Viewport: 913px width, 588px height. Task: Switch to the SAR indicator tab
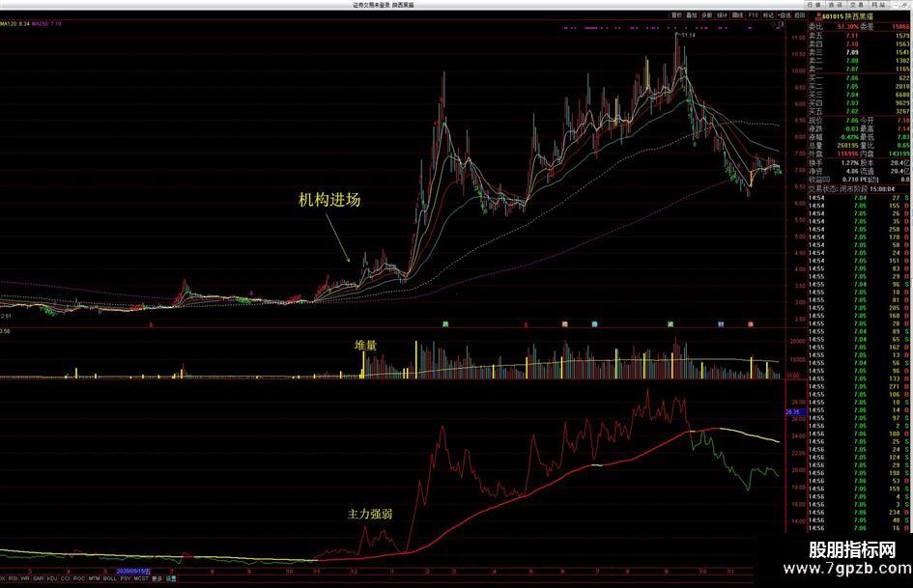[39, 578]
